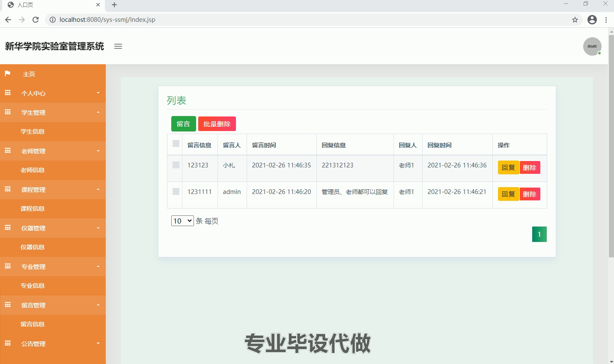
Task: Click the browser forward arrow
Action: 22,20
